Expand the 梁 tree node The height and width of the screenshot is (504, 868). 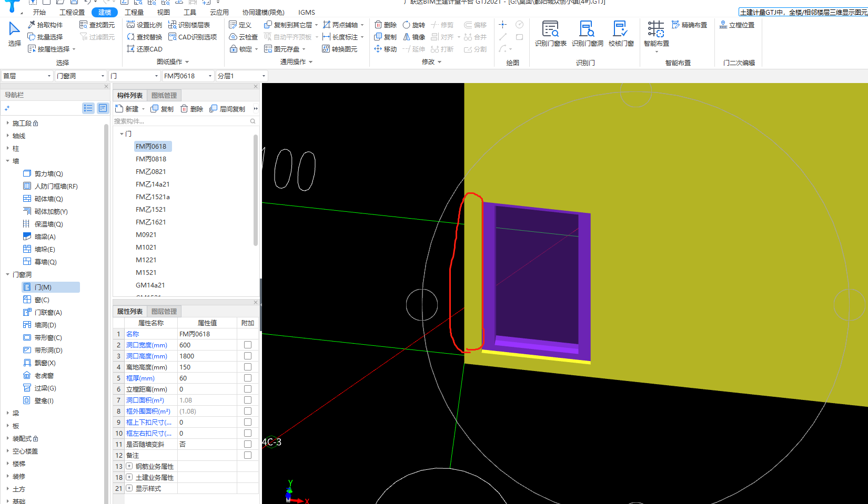click(7, 413)
